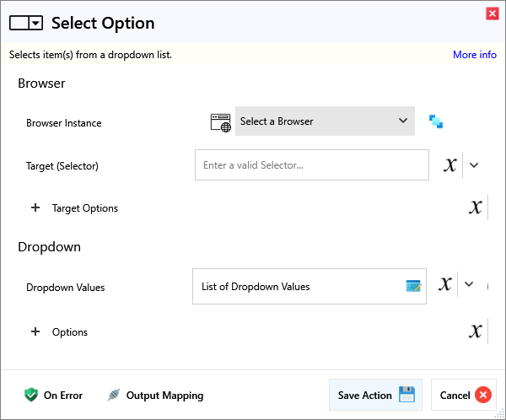The image size is (506, 420).
Task: Expand the Options section under Dropdown
Action: [35, 331]
